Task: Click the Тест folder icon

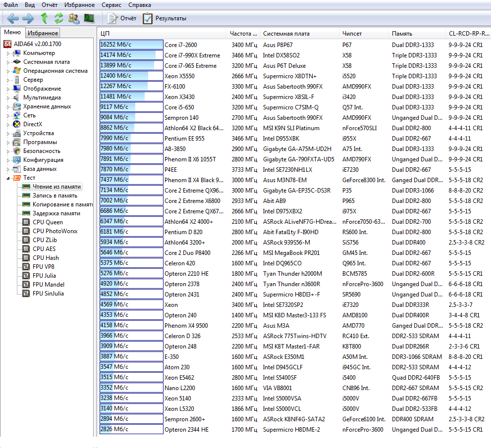Action: (x=16, y=178)
